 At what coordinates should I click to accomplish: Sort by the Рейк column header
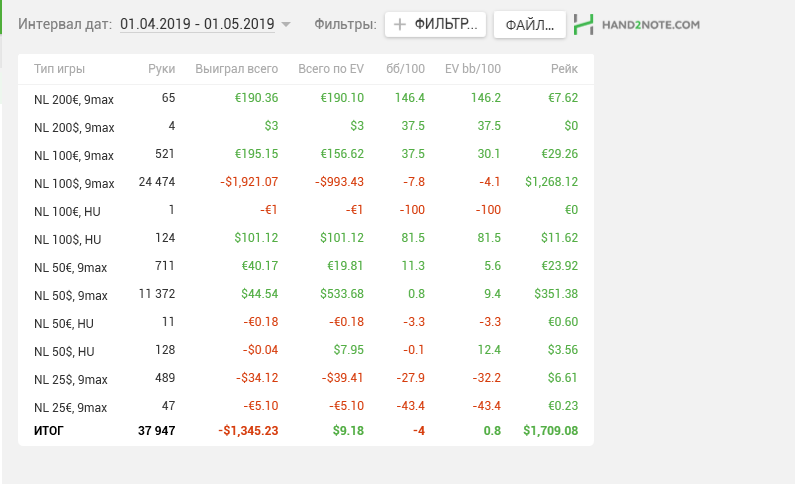564,69
